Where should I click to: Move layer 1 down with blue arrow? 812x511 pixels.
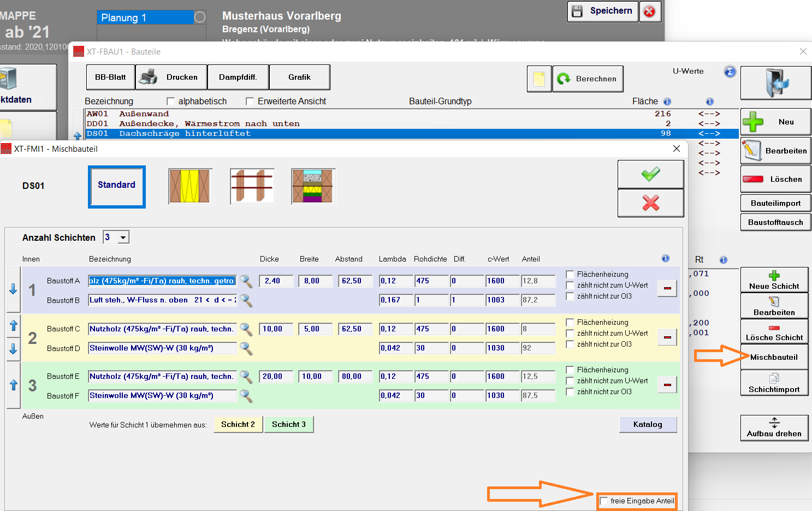click(x=14, y=289)
